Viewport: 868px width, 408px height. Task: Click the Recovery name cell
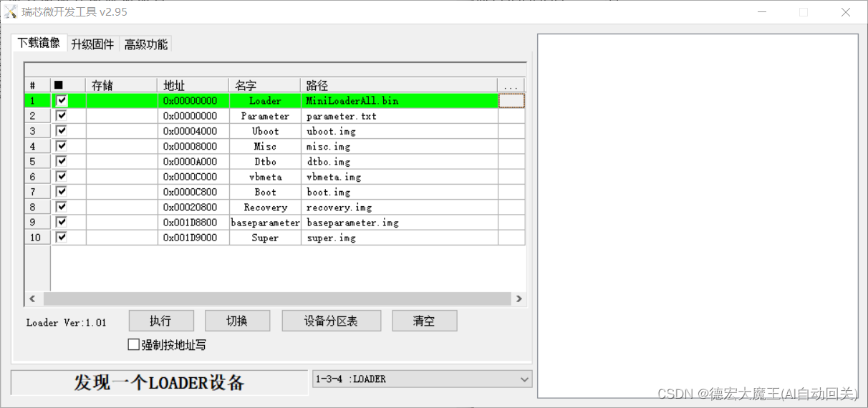[x=265, y=207]
